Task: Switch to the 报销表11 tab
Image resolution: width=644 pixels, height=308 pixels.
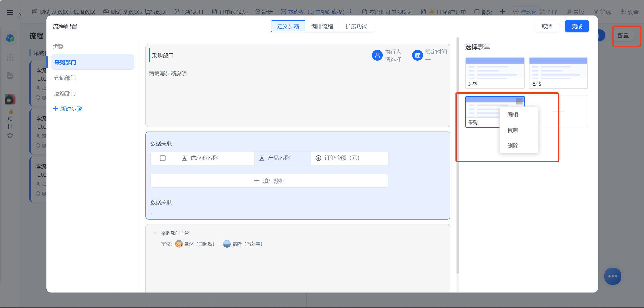Action: pyautogui.click(x=189, y=12)
